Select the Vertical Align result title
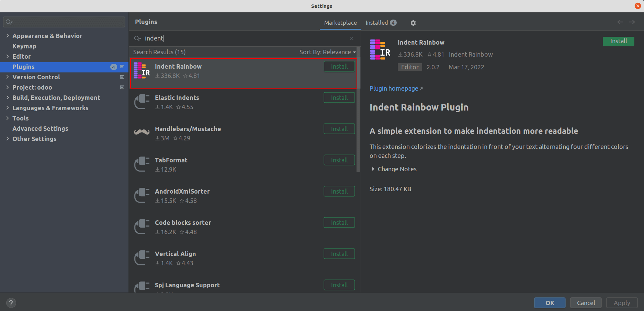Image resolution: width=644 pixels, height=311 pixels. [x=175, y=254]
